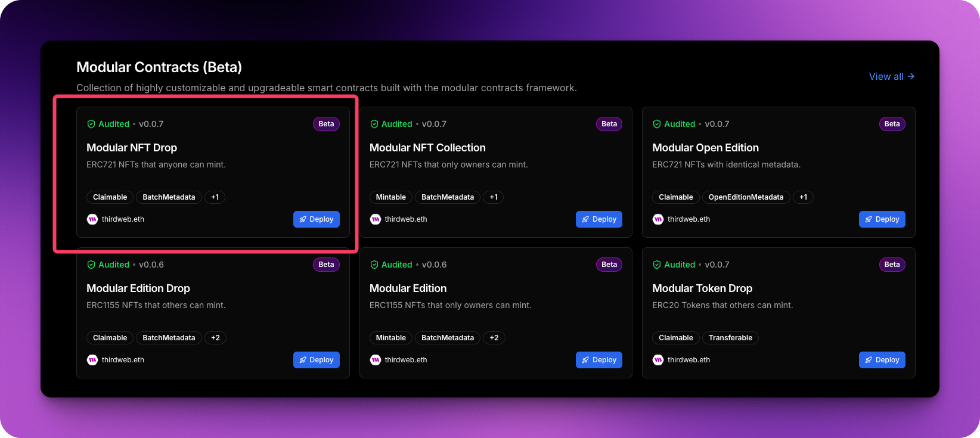Open the Modular Edition Drop title

click(x=138, y=288)
